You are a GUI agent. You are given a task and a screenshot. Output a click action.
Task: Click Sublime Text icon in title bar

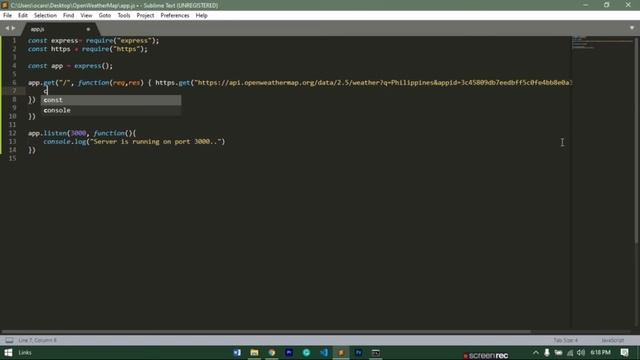5,5
